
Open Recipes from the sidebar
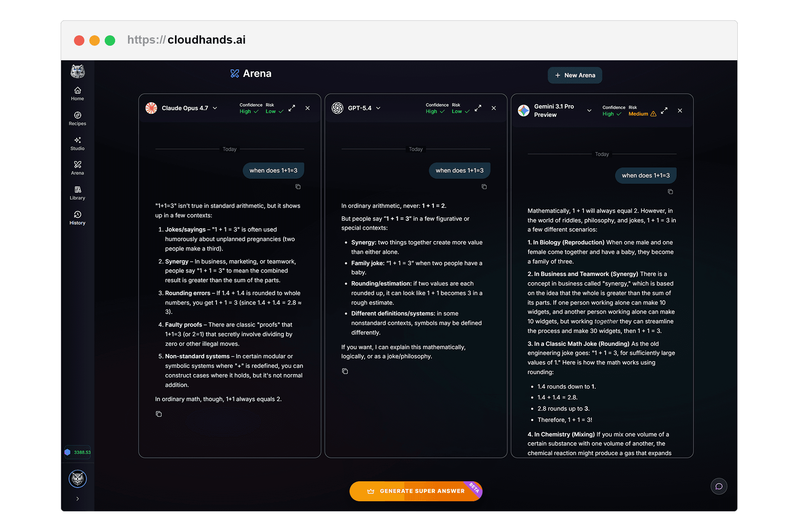tap(77, 118)
